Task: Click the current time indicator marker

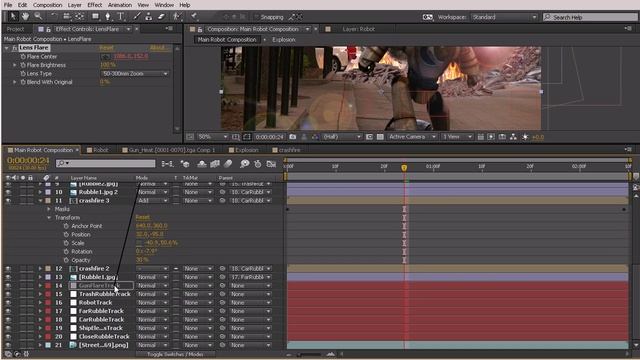Action: tap(404, 167)
